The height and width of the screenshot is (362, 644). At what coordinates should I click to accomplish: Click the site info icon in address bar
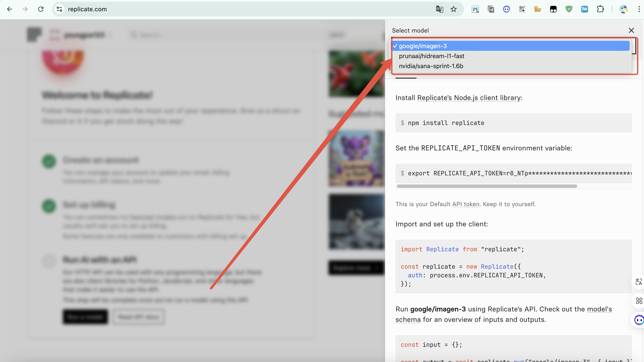pos(59,9)
